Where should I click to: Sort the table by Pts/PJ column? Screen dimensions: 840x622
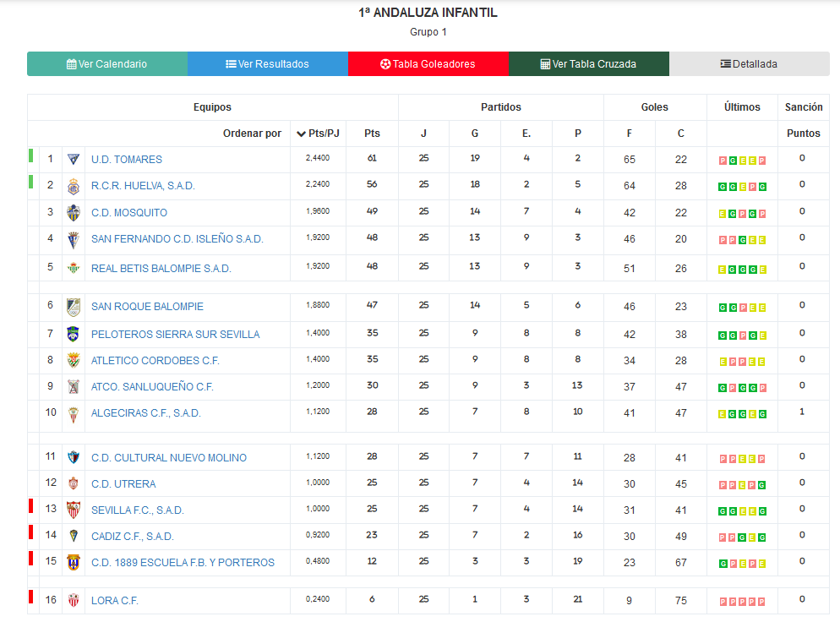tap(319, 134)
